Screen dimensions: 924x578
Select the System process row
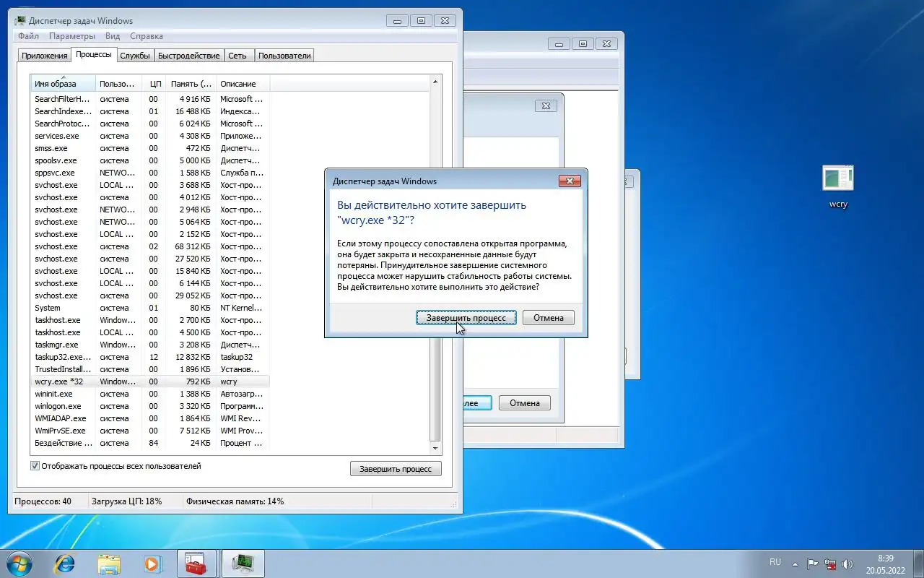150,308
